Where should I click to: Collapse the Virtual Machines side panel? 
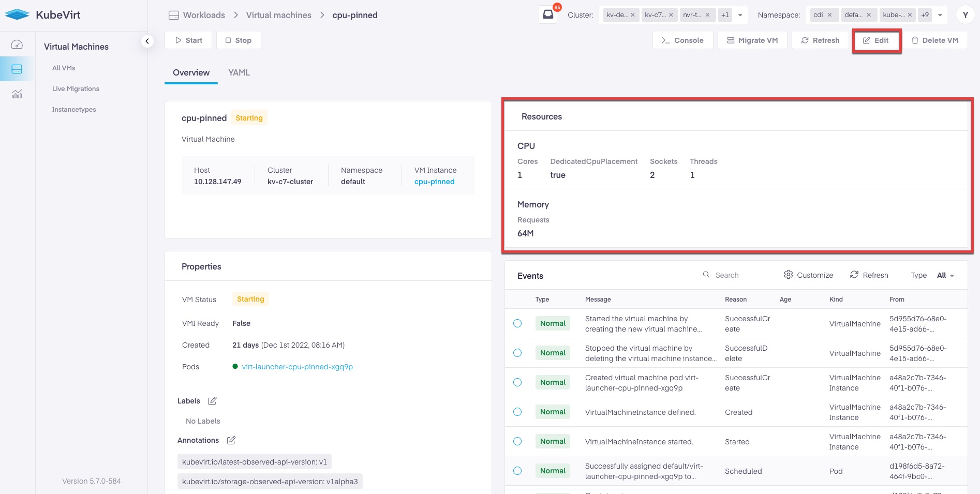point(147,41)
